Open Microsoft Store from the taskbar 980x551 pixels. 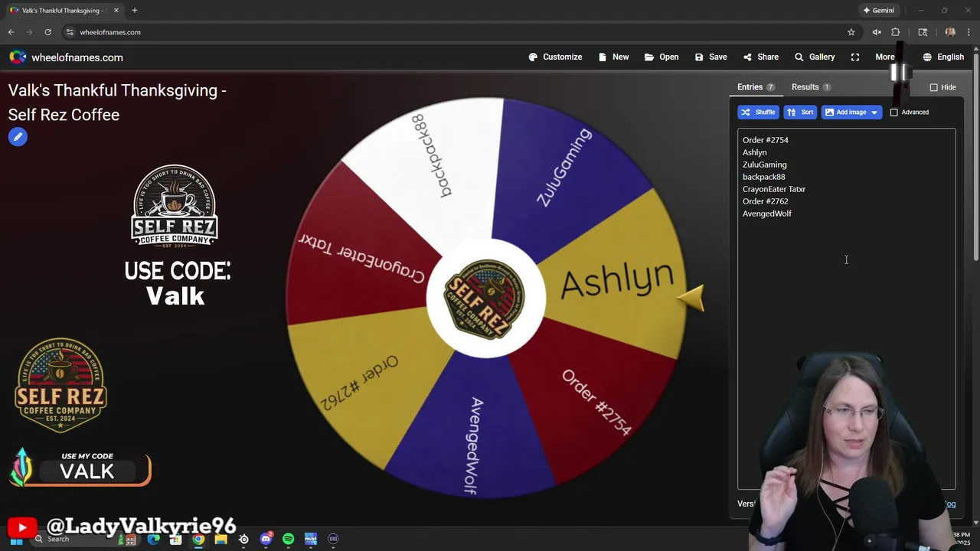click(x=176, y=540)
